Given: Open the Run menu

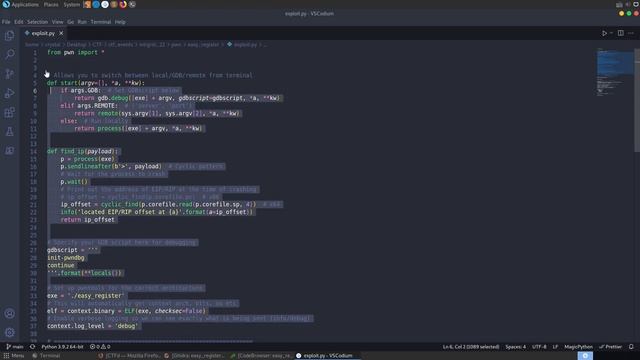Looking at the screenshot, I should (x=82, y=22).
